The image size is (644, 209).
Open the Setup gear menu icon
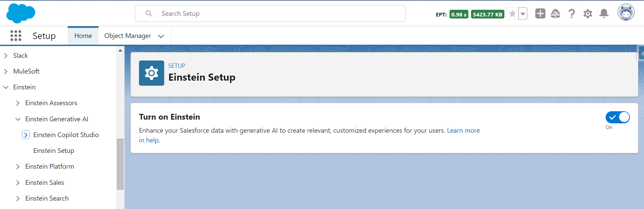[588, 14]
